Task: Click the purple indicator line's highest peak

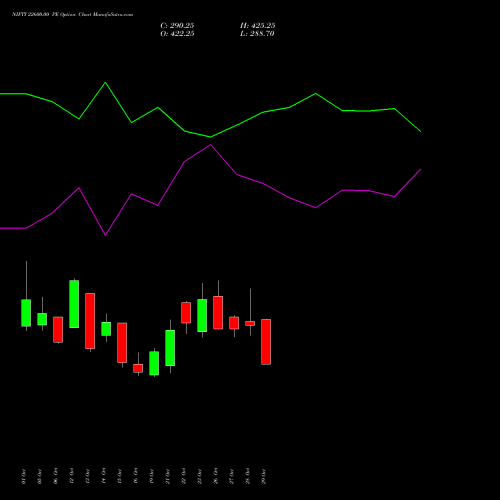Action: coord(210,145)
